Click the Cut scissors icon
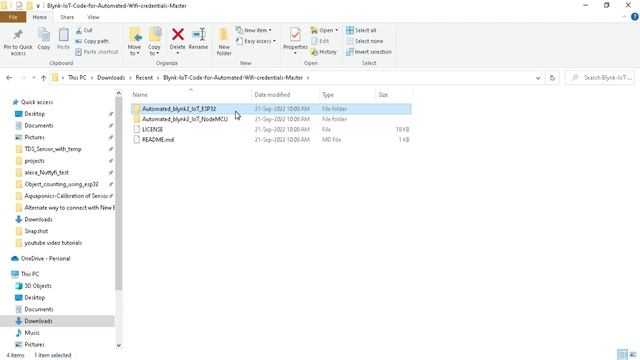 click(x=79, y=30)
